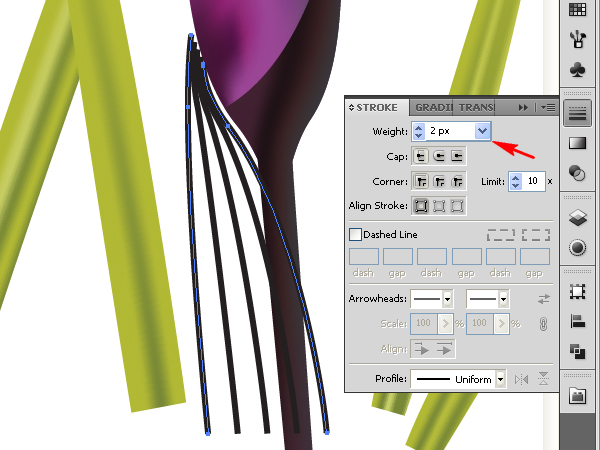Viewport: 600px width, 450px height.
Task: Enable the Dashed Line checkbox
Action: (355, 234)
